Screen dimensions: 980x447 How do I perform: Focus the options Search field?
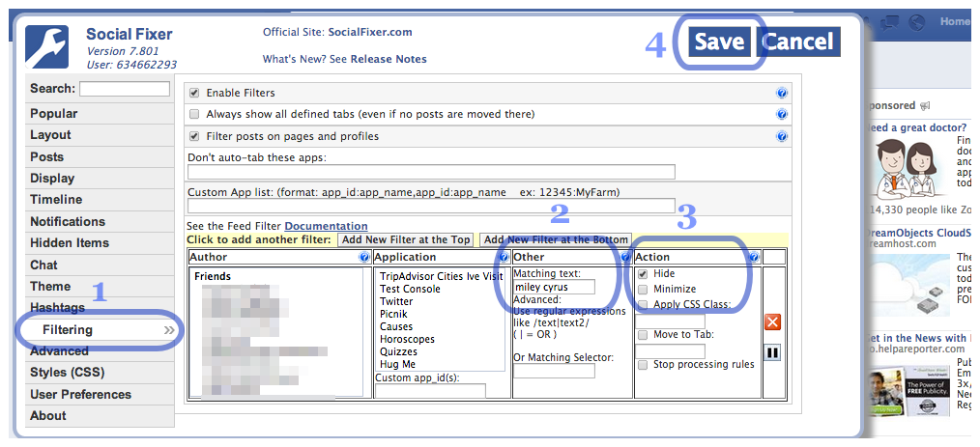pyautogui.click(x=125, y=89)
